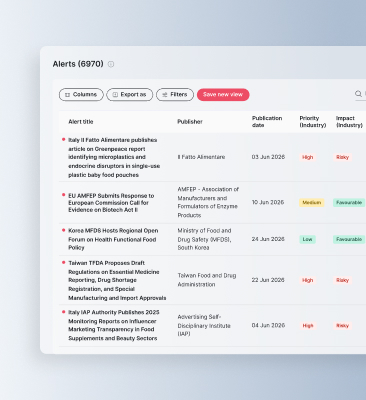Screen dimensions: 366x400
Task: Click the info icon beside Alerts (6970)
Action: tap(111, 64)
